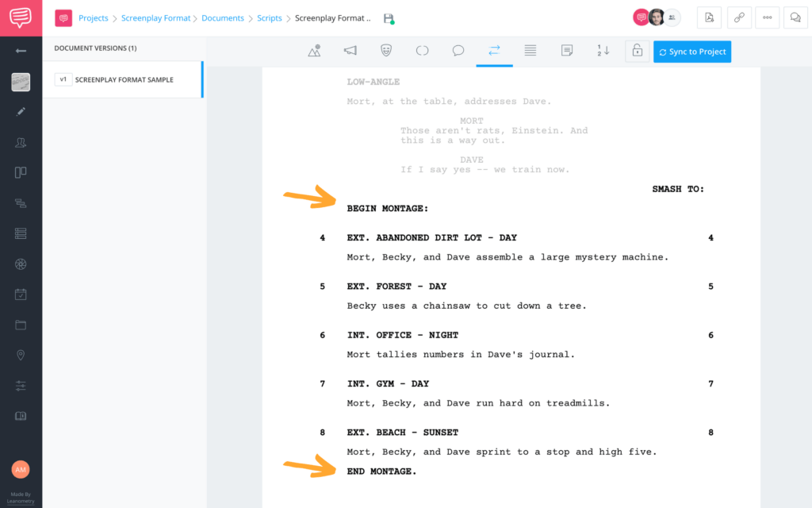Image resolution: width=812 pixels, height=508 pixels.
Task: Open Documents in the breadcrumb
Action: [222, 17]
